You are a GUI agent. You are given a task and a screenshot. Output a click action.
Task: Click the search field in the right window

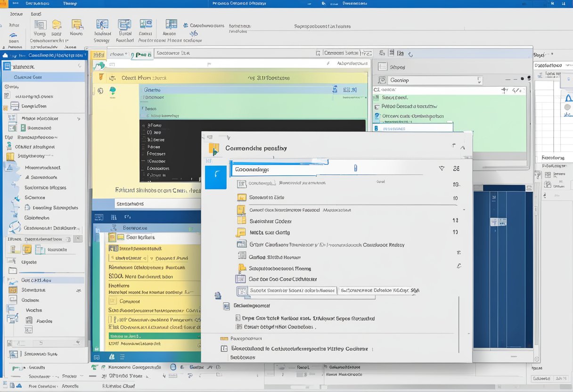(x=434, y=80)
